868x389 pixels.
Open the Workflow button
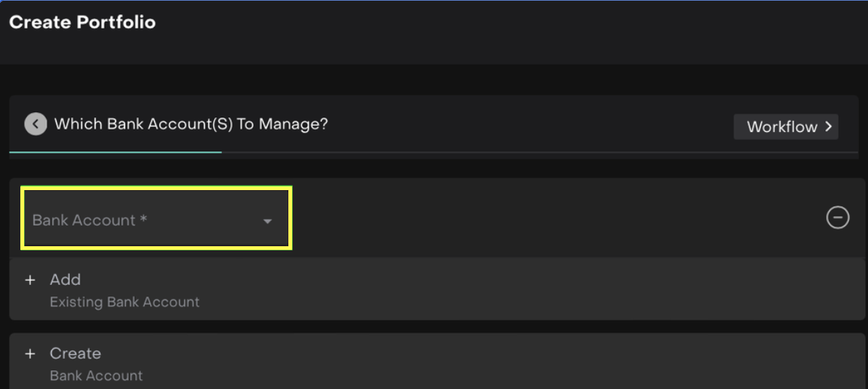pyautogui.click(x=785, y=127)
